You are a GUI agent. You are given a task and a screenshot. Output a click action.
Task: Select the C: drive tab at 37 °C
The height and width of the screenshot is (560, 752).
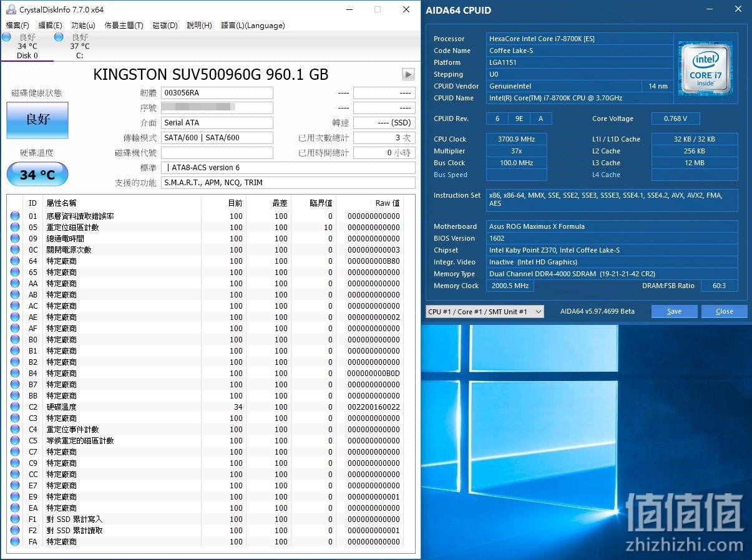(x=79, y=47)
